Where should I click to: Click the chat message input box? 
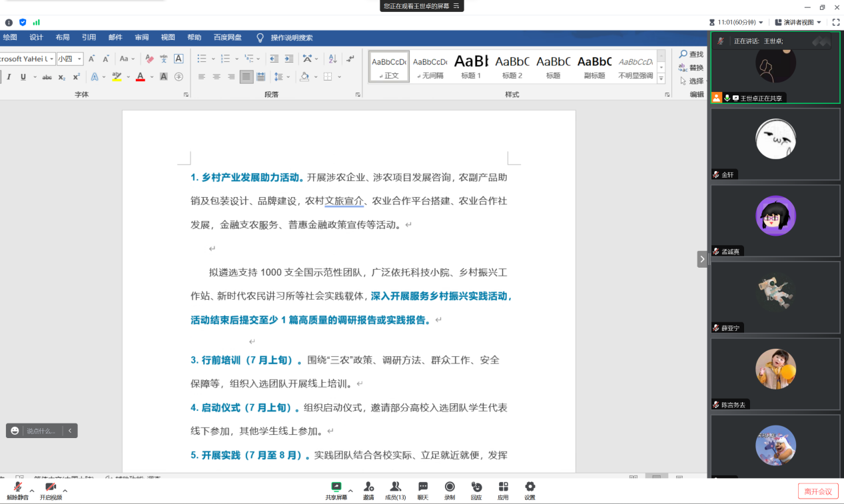(x=42, y=431)
